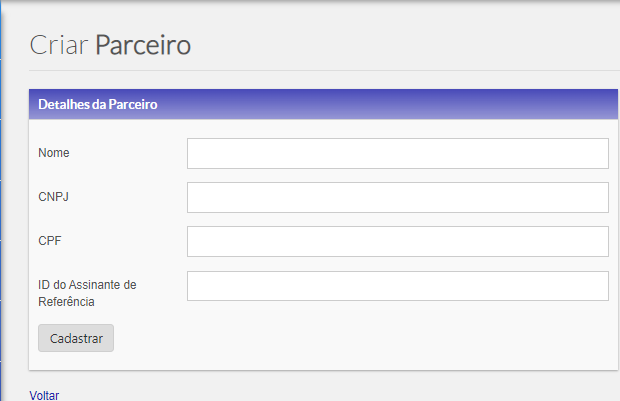Click the ID do Assinante de Referência label

pyautogui.click(x=87, y=292)
